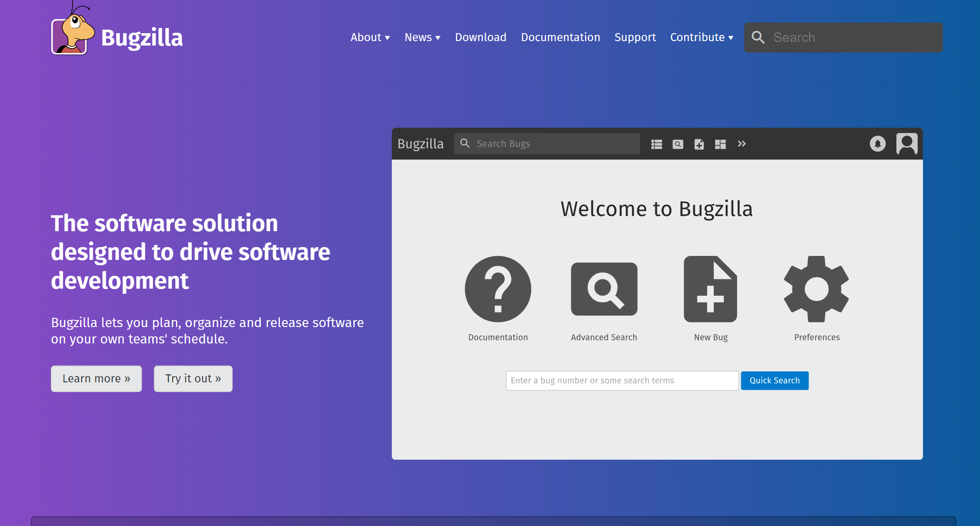Click the Try it out button
This screenshot has height=526, width=980.
pos(193,379)
